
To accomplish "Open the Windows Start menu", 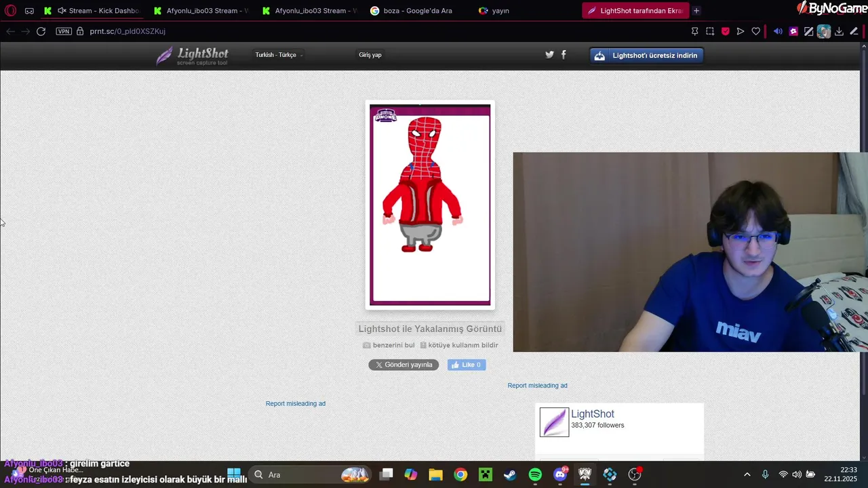I will coord(234,474).
